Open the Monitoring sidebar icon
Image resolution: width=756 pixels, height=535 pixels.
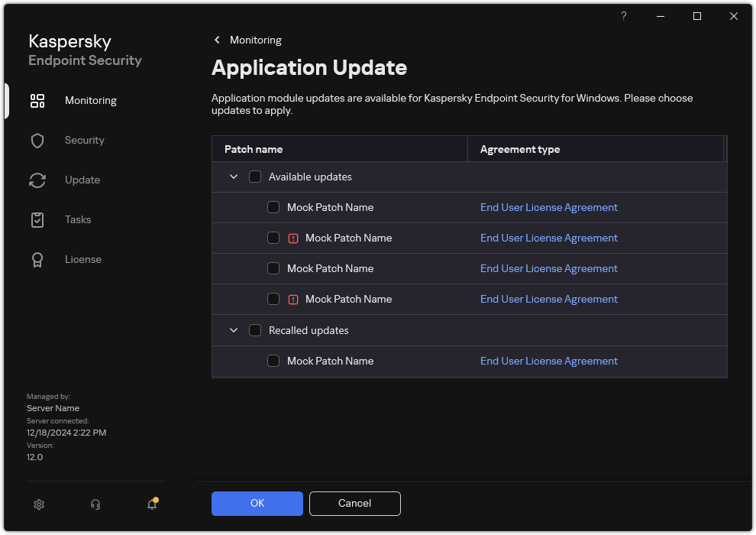(37, 100)
